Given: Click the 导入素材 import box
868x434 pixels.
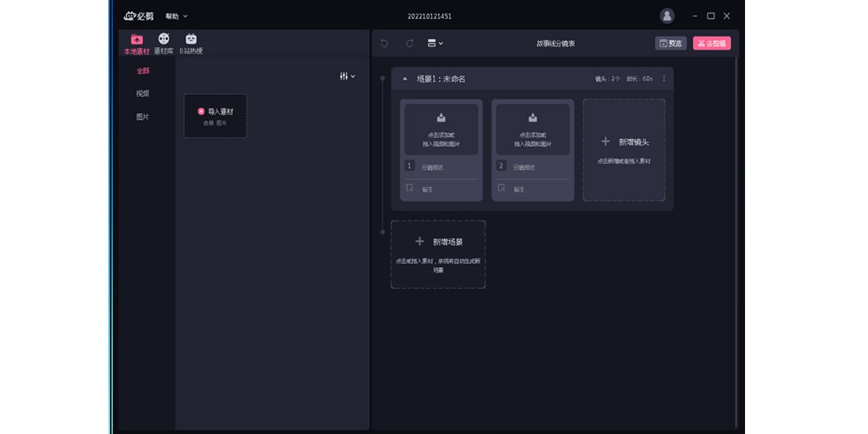Looking at the screenshot, I should tap(216, 116).
